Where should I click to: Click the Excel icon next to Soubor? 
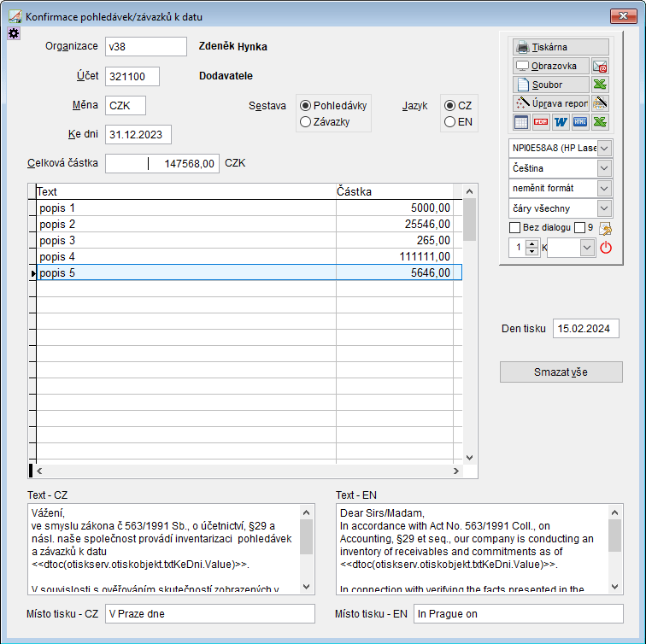tap(600, 85)
